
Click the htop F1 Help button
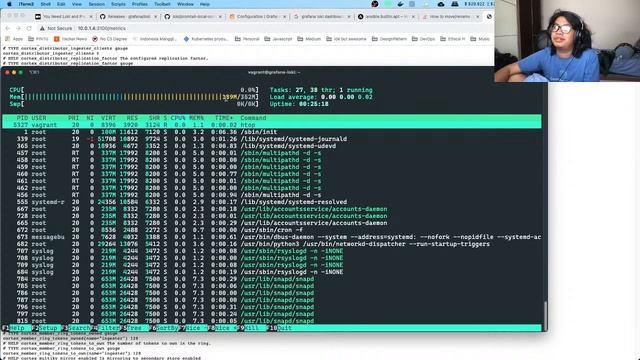pyautogui.click(x=17, y=328)
